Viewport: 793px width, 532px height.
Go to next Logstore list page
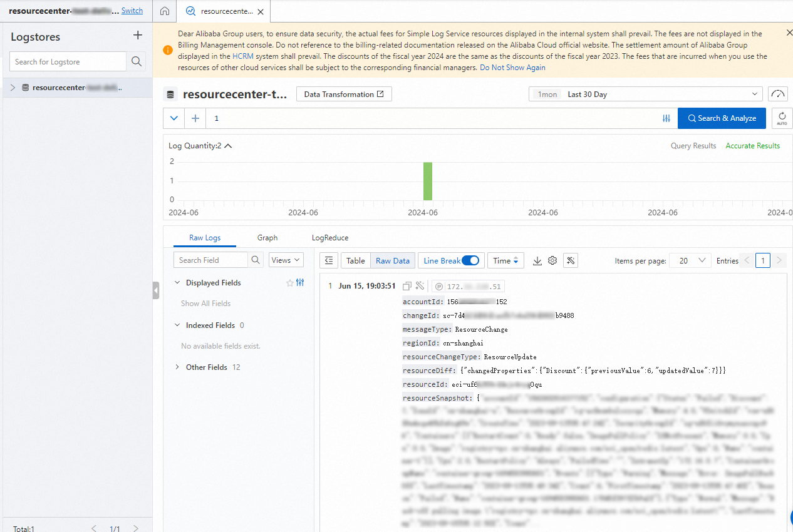(x=136, y=528)
